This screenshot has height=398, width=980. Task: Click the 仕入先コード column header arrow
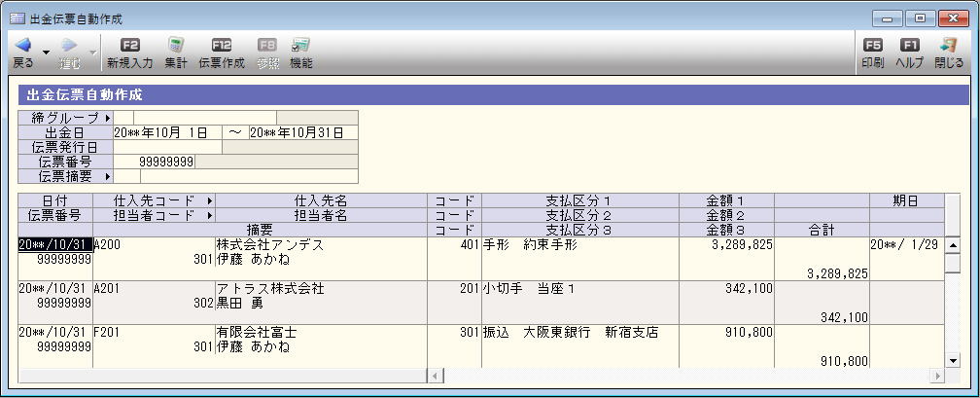click(208, 200)
